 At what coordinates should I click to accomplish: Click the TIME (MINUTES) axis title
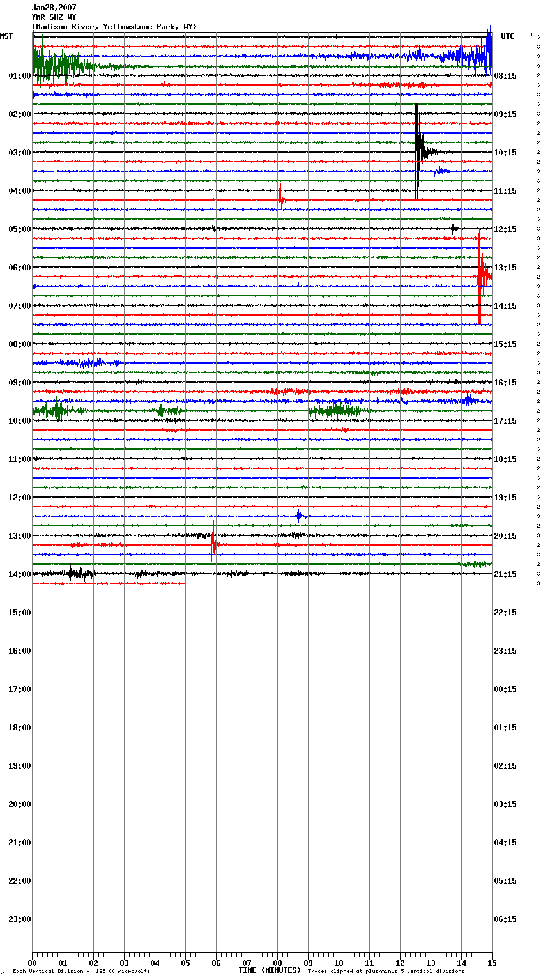(270, 970)
